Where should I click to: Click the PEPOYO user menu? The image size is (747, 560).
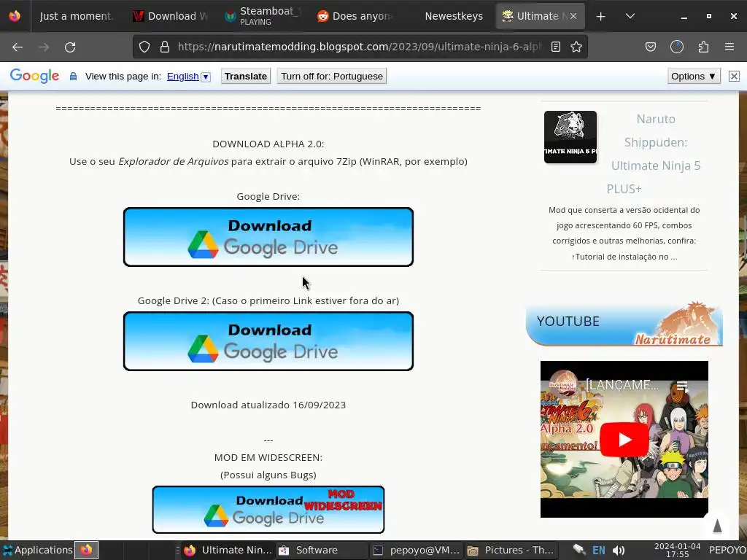727,550
